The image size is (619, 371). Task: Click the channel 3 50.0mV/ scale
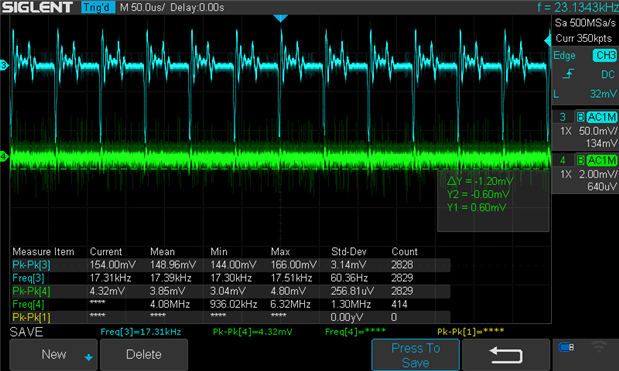click(598, 131)
